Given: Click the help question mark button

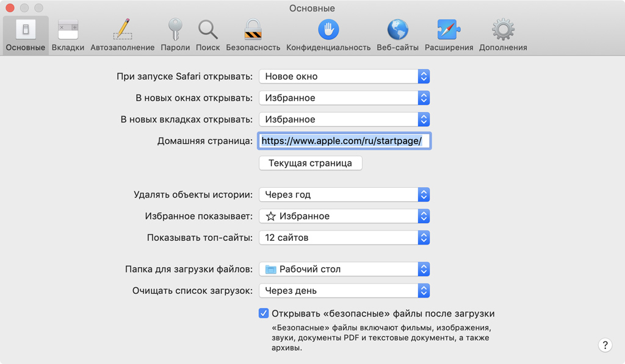Looking at the screenshot, I should point(604,345).
